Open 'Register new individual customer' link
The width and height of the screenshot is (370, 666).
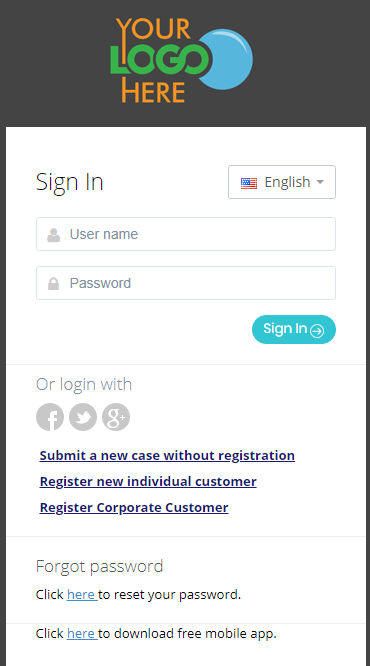tap(148, 482)
